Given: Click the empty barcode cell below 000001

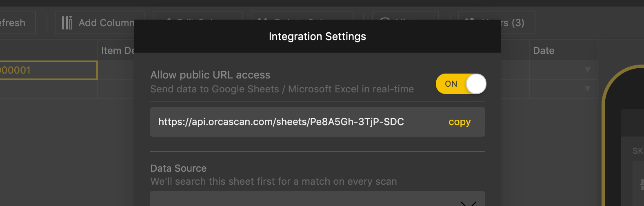Looking at the screenshot, I should point(47,89).
